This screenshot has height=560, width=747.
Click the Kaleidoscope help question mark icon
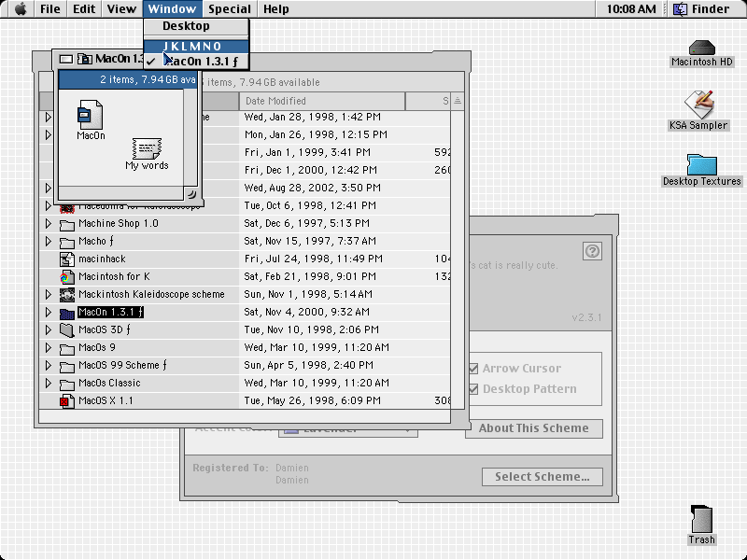click(592, 251)
